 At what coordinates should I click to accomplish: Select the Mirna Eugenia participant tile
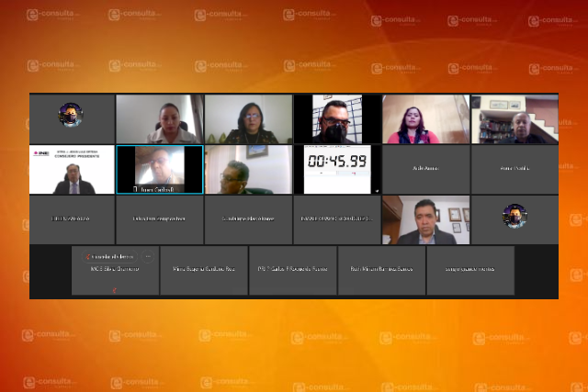204,269
